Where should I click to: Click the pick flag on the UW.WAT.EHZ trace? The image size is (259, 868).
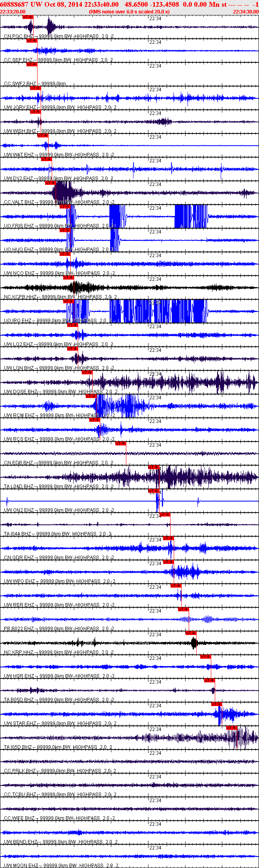click(x=43, y=135)
